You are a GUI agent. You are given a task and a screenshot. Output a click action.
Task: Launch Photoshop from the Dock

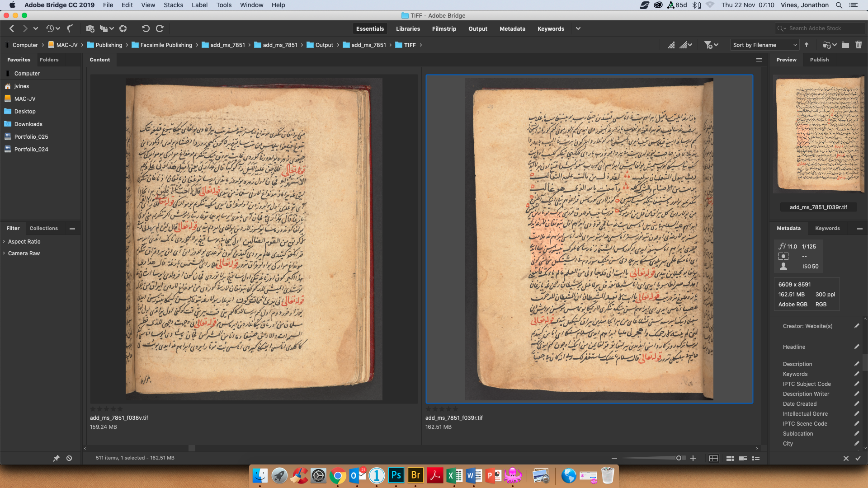[x=396, y=475]
